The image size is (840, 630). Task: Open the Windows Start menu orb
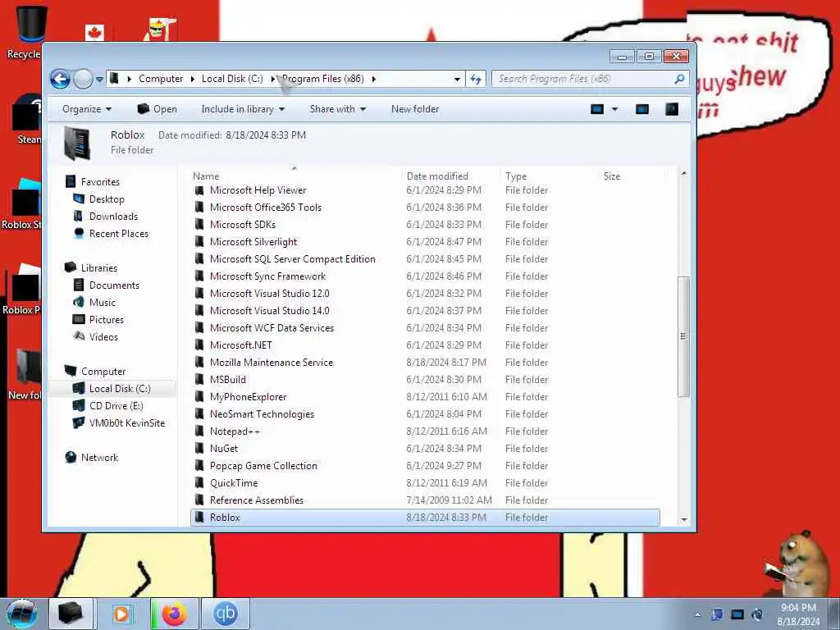point(22,614)
